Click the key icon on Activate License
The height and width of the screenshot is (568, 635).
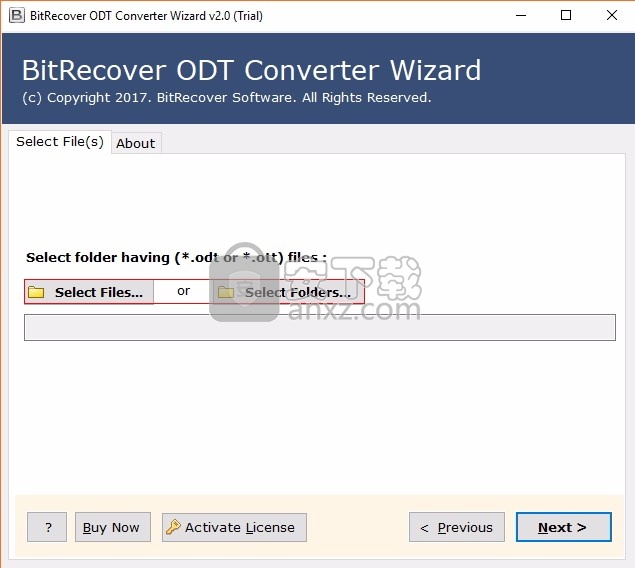pyautogui.click(x=173, y=527)
